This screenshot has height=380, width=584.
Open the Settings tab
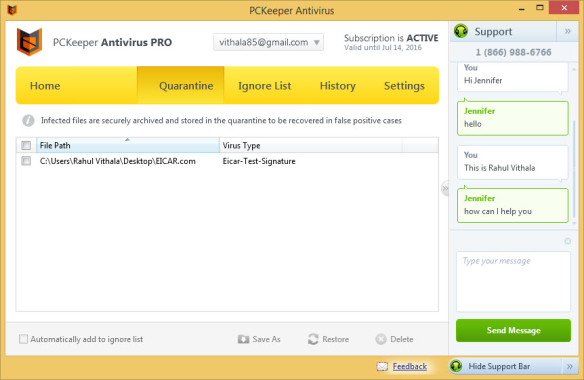click(x=404, y=86)
